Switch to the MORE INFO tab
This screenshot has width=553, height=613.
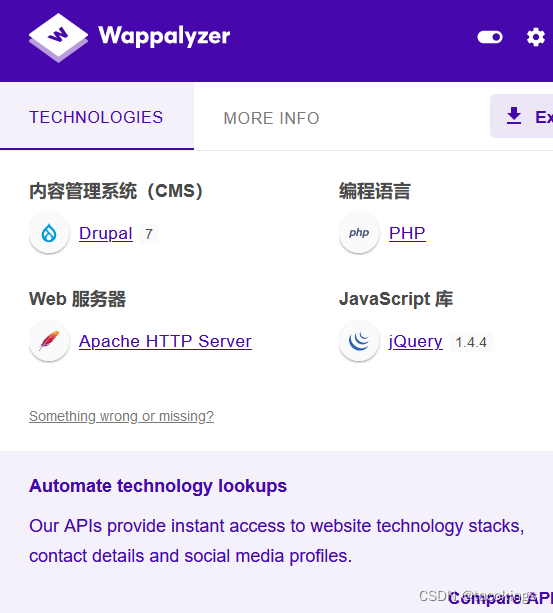271,118
